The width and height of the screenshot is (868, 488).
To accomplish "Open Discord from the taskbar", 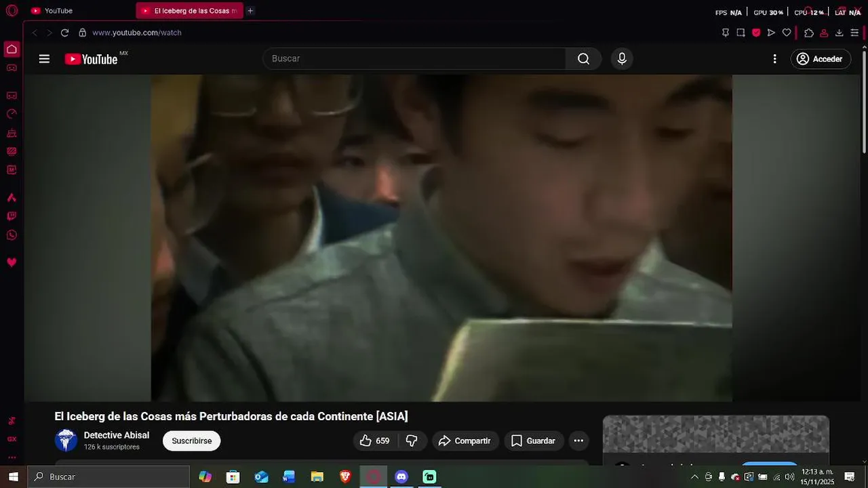I will tap(401, 476).
